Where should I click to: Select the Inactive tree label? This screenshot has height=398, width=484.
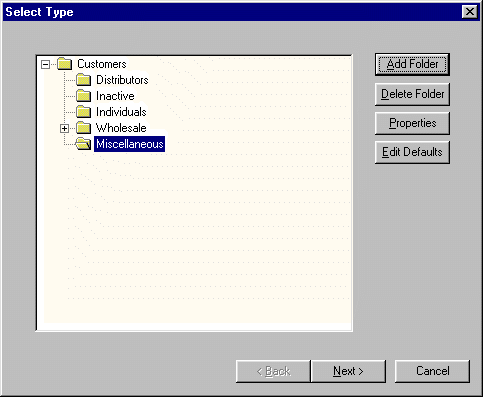(x=115, y=96)
